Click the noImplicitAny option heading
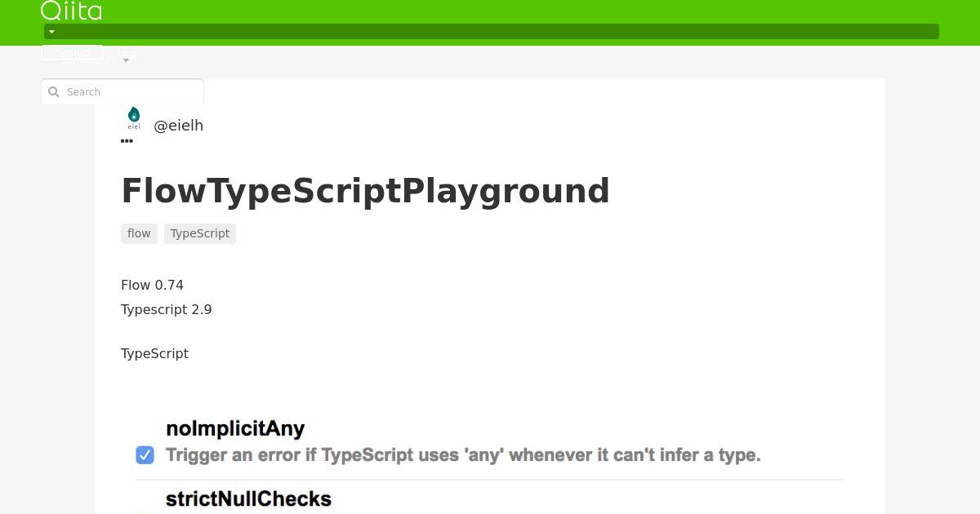Screen dimensions: 980x514 pyautogui.click(x=235, y=428)
